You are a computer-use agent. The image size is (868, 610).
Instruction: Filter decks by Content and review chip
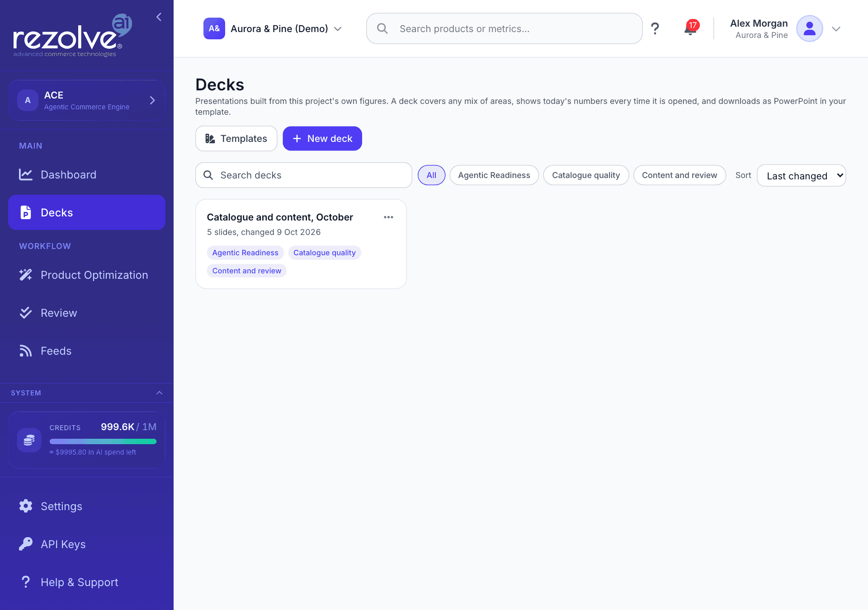point(679,175)
